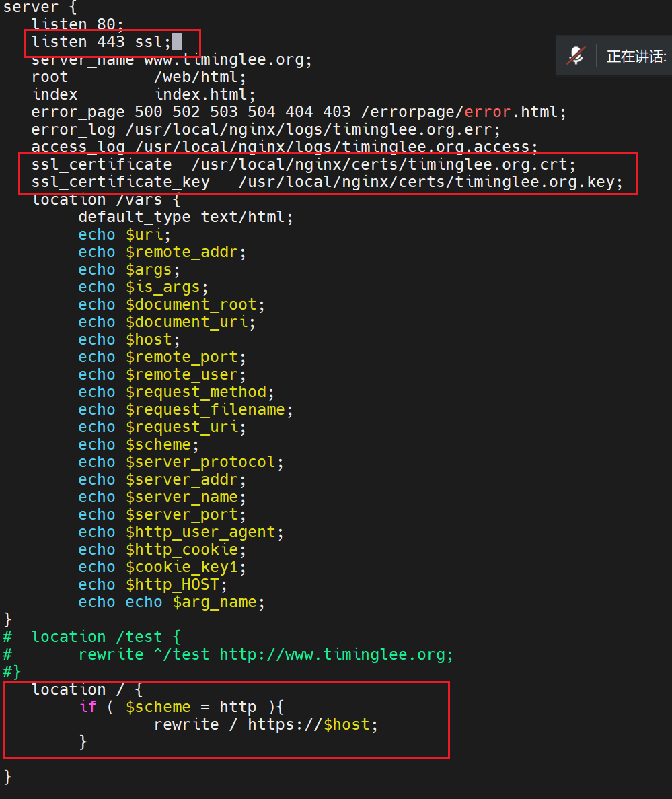The width and height of the screenshot is (672, 799).
Task: Click the 'echo $scheme;' line
Action: click(x=139, y=444)
